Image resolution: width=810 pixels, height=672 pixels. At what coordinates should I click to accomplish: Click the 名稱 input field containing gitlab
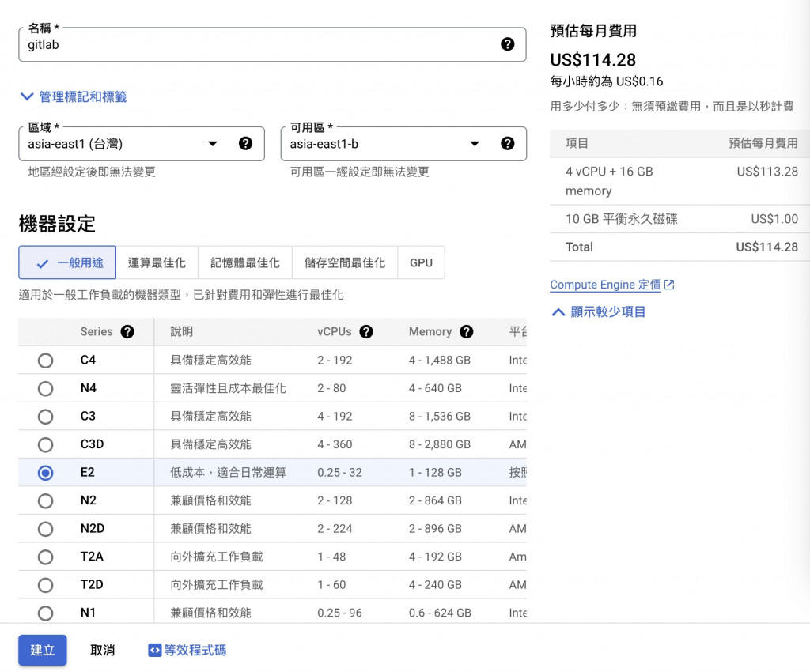(x=272, y=44)
